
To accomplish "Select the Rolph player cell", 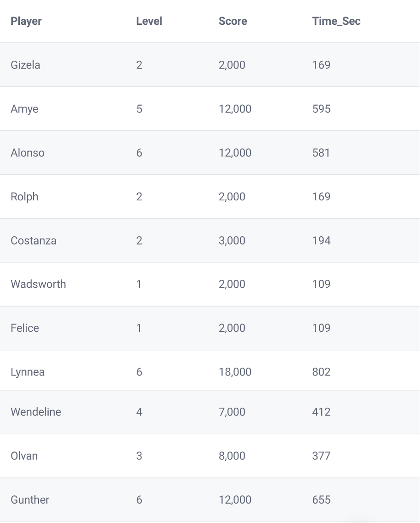I will pyautogui.click(x=24, y=197).
